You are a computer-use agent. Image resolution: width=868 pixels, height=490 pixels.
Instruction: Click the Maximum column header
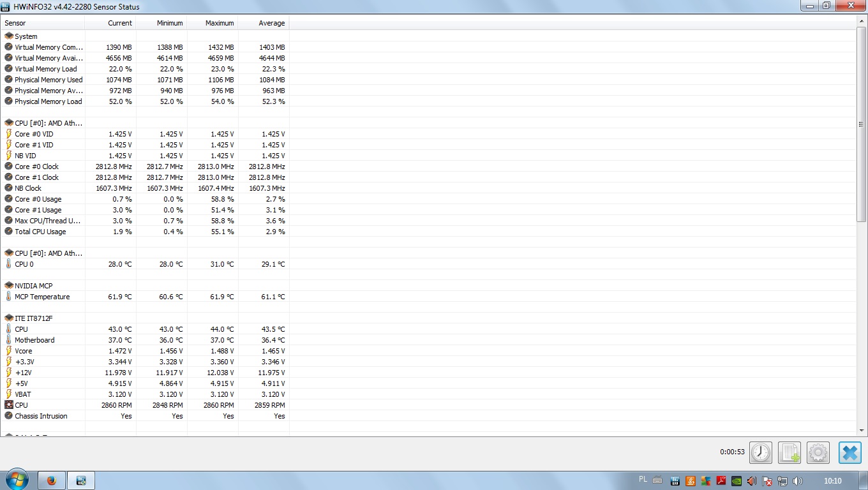(213, 23)
